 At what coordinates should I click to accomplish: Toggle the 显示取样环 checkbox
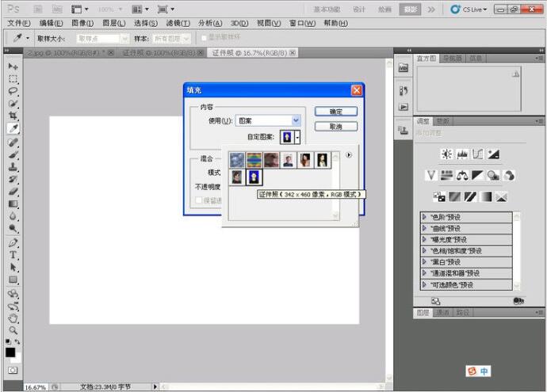tap(204, 38)
